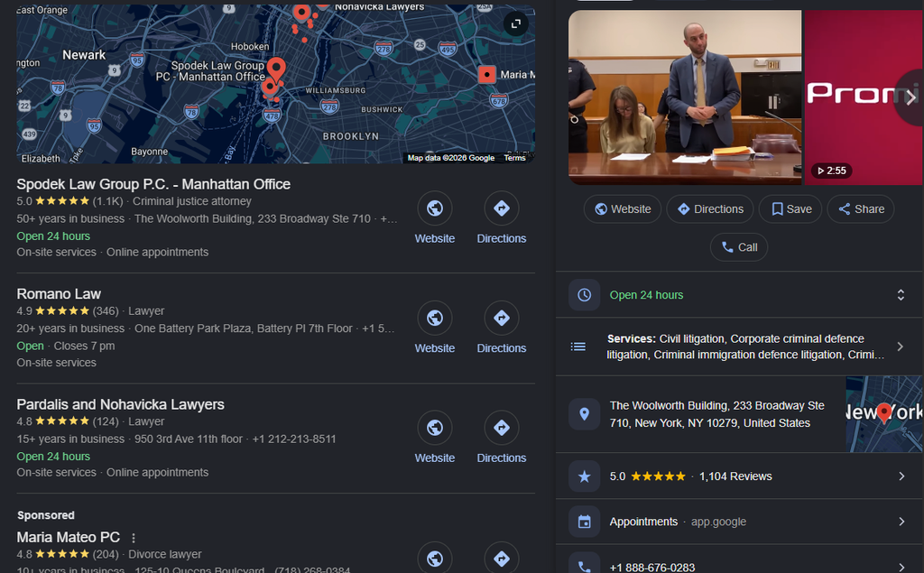Viewport: 924px width, 573px height.
Task: Share the Spodek Law Group listing
Action: [860, 209]
